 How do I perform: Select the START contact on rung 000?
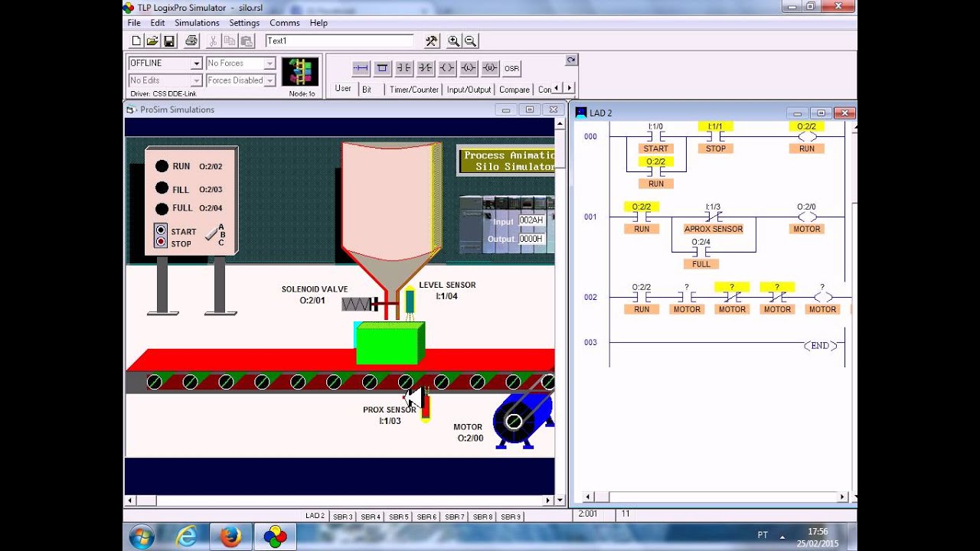click(x=656, y=137)
